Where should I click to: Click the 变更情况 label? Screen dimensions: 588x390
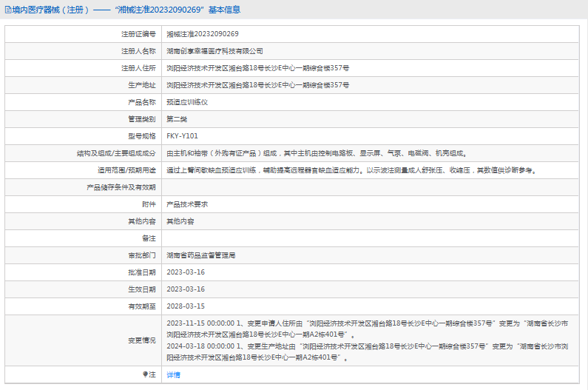coord(142,340)
